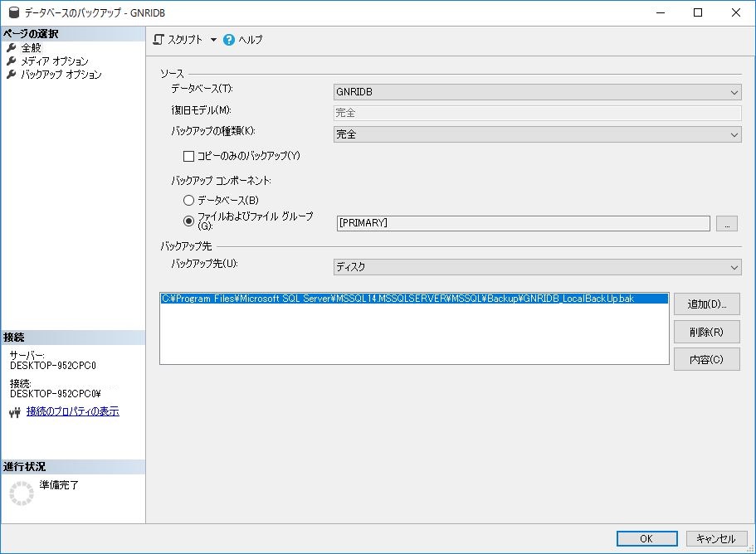Select the ファイルおよびファイル グループ radio button
The height and width of the screenshot is (554, 756).
pos(188,221)
